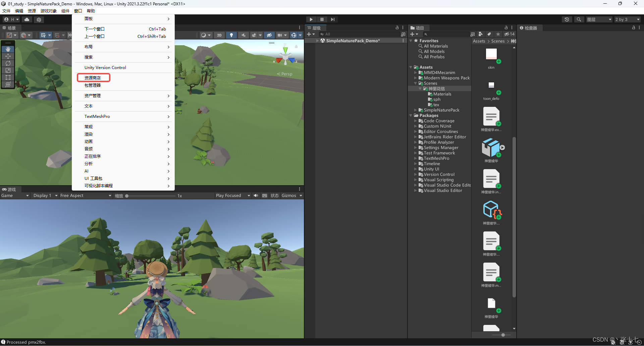The height and width of the screenshot is (346, 644).
Task: Toggle scene audio mute
Action: pyautogui.click(x=244, y=35)
